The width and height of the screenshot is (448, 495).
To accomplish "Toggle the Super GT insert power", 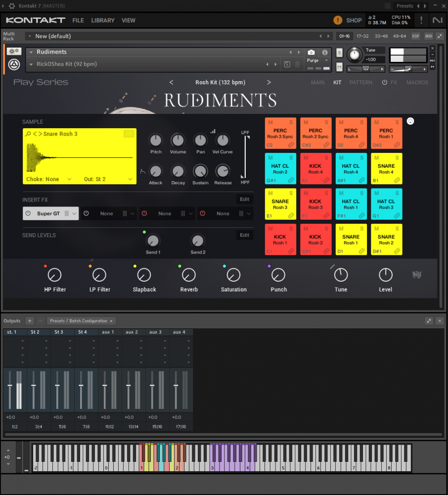I will tap(28, 213).
